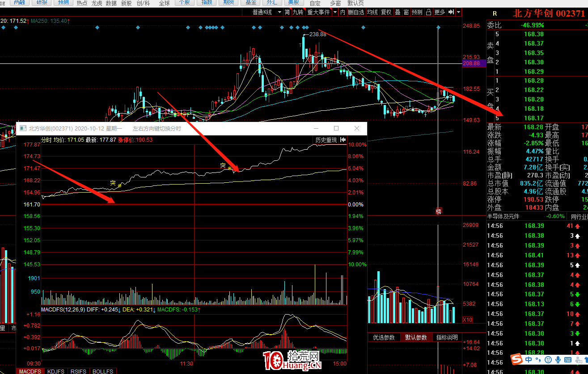Expand the dropdown arrow after 更多 toolbar

[x=458, y=12]
